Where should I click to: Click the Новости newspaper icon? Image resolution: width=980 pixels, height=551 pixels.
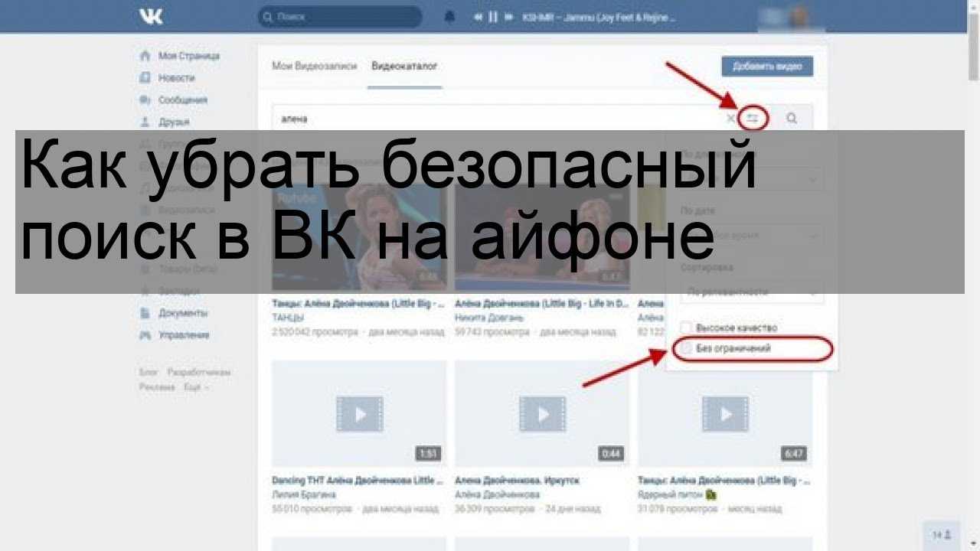click(145, 78)
